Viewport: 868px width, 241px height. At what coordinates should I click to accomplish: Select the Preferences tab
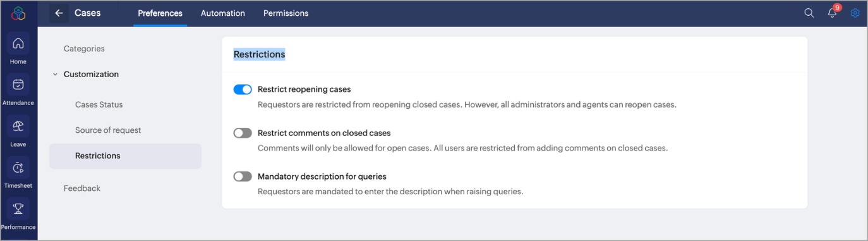tap(160, 13)
